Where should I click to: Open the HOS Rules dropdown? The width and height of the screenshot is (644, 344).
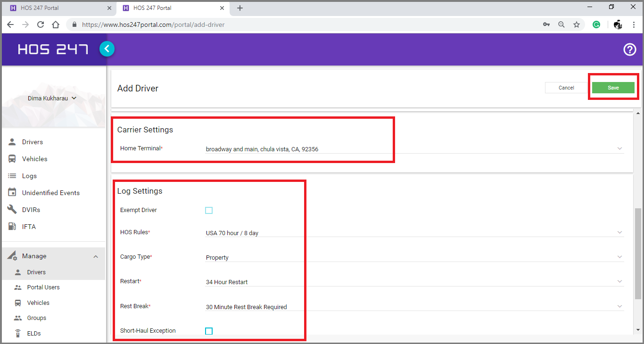click(414, 232)
